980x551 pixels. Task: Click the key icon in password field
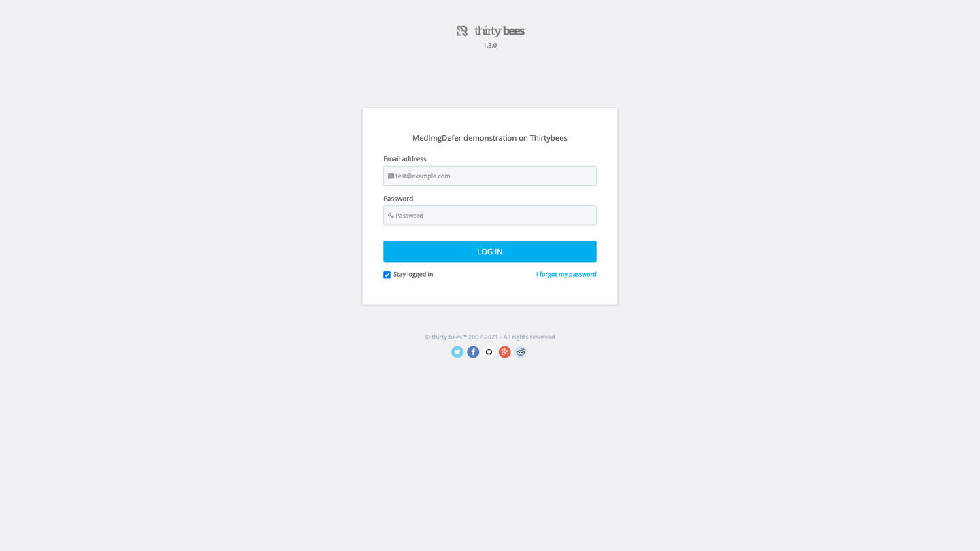tap(391, 216)
